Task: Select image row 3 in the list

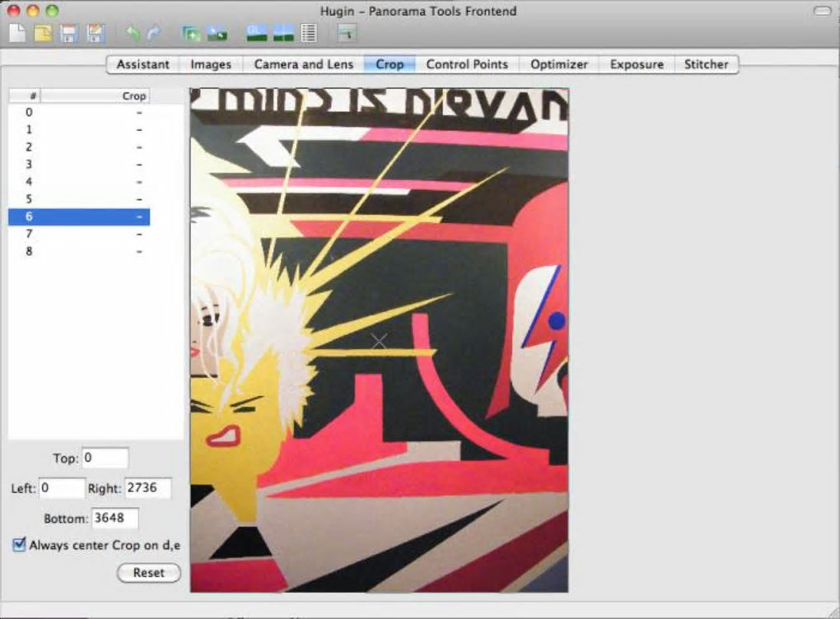Action: [x=79, y=165]
